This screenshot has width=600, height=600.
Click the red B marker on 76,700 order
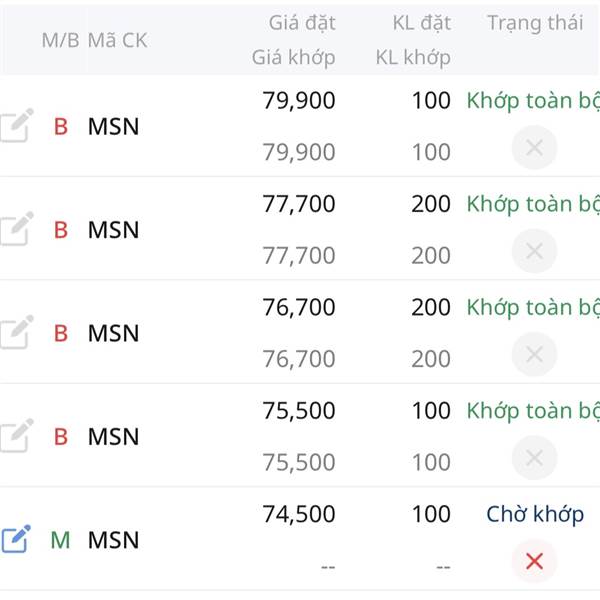(60, 333)
